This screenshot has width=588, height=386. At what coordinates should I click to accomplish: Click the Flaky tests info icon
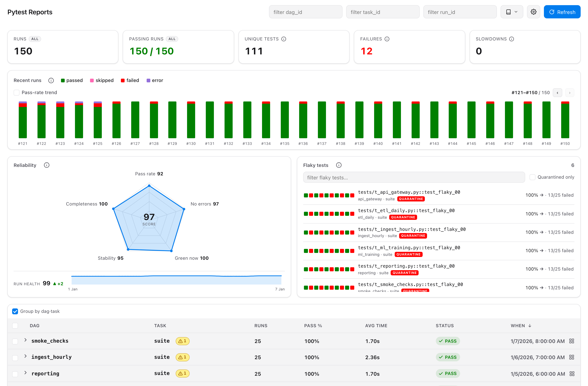(339, 165)
